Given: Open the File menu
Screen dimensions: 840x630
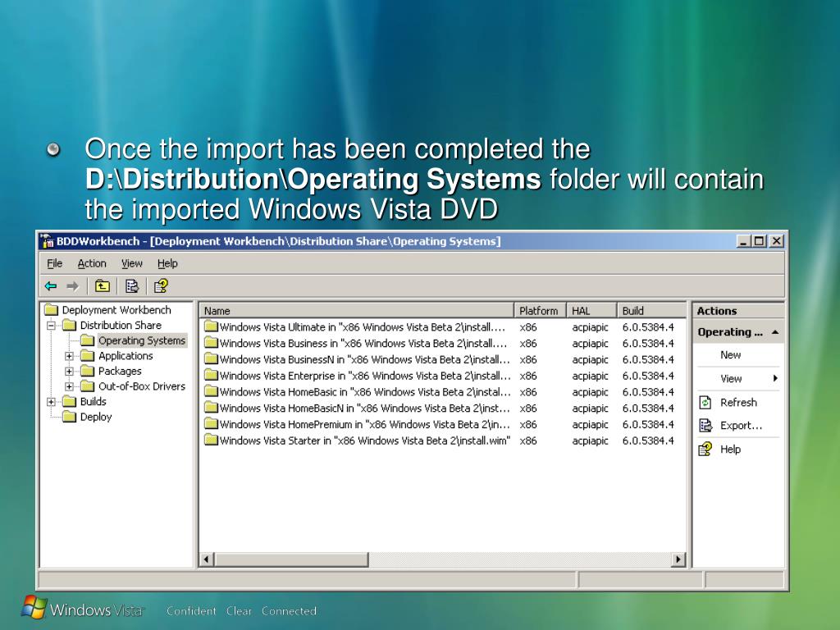Looking at the screenshot, I should point(55,263).
